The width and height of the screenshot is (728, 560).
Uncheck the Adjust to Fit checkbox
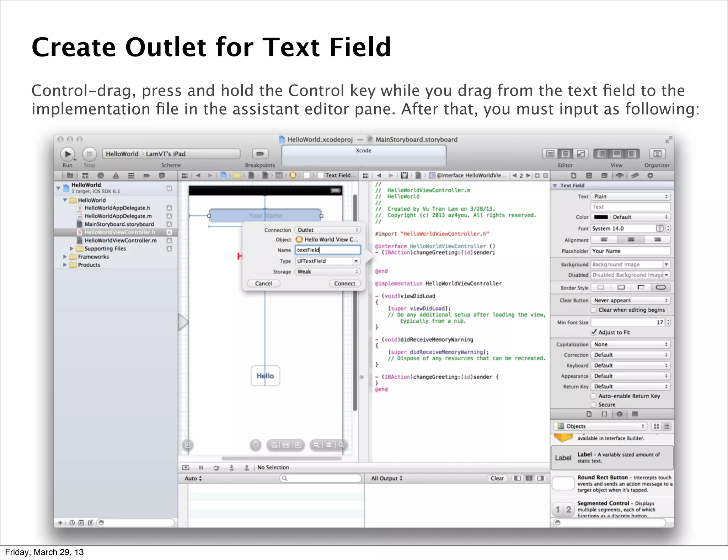click(594, 332)
